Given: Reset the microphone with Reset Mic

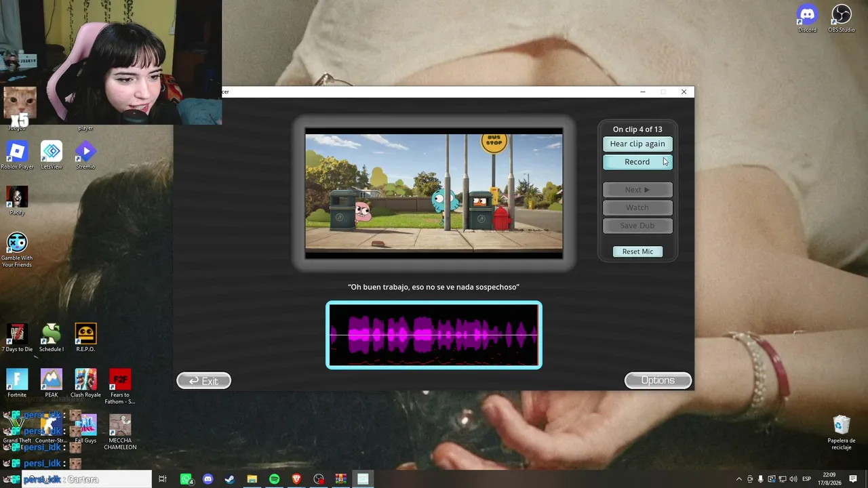Looking at the screenshot, I should (x=637, y=251).
